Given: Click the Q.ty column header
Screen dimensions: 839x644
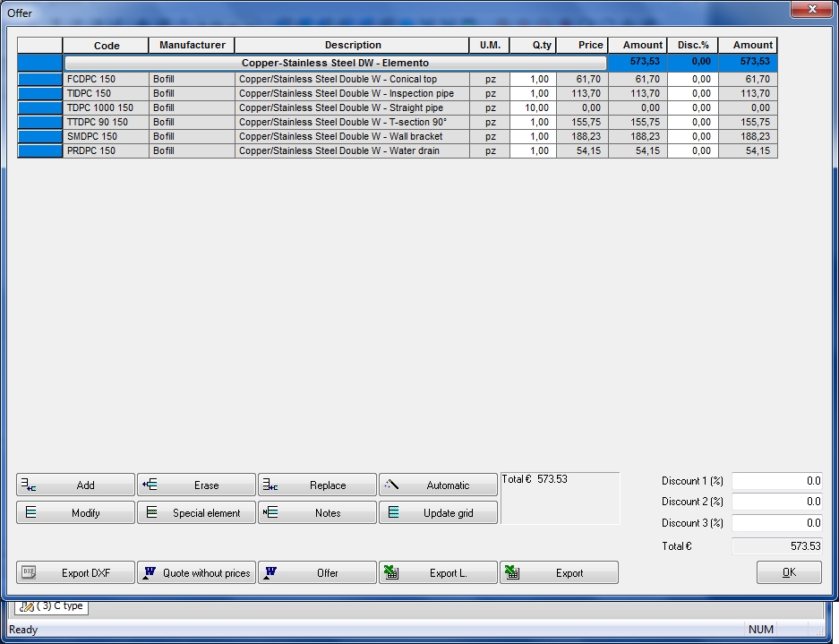Looking at the screenshot, I should click(x=533, y=46).
